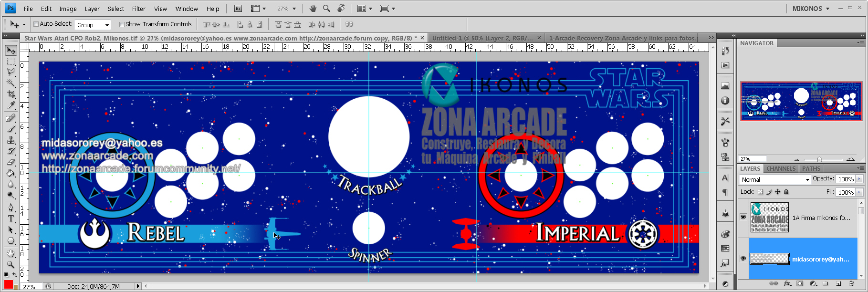Open the Navigator panel options menu
This screenshot has height=292, width=868.
[x=861, y=43]
